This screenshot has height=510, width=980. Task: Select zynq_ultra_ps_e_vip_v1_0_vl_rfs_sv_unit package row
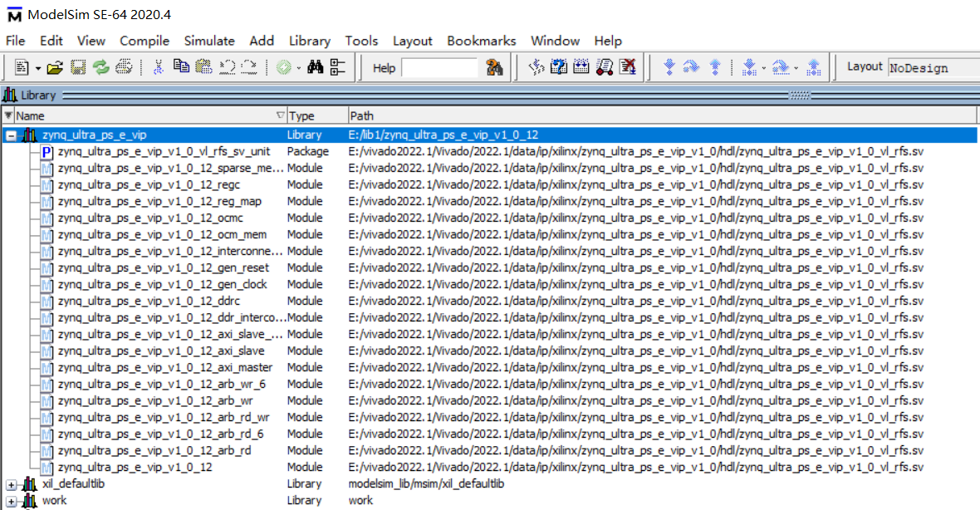(x=489, y=151)
